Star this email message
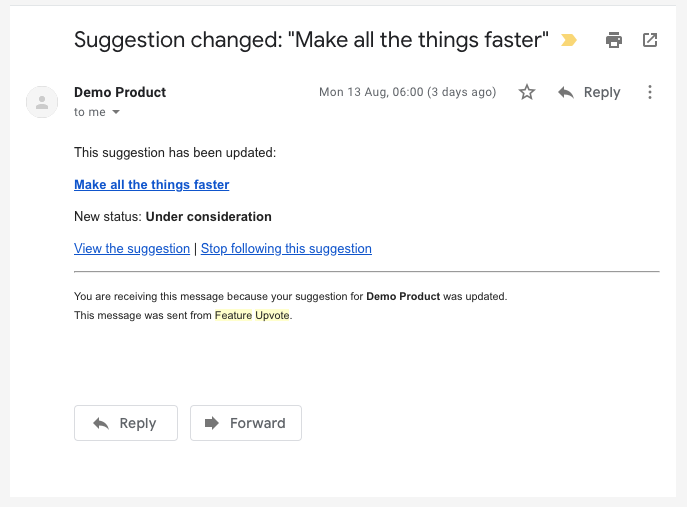 point(527,92)
